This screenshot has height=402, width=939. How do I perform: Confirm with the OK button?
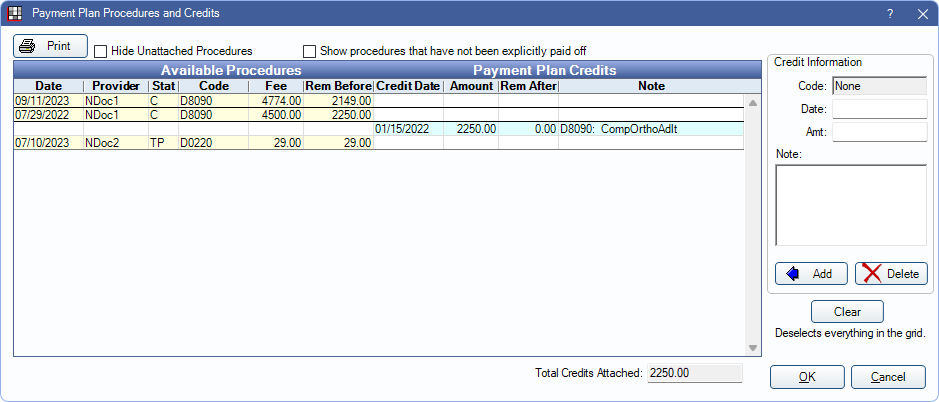click(x=806, y=377)
